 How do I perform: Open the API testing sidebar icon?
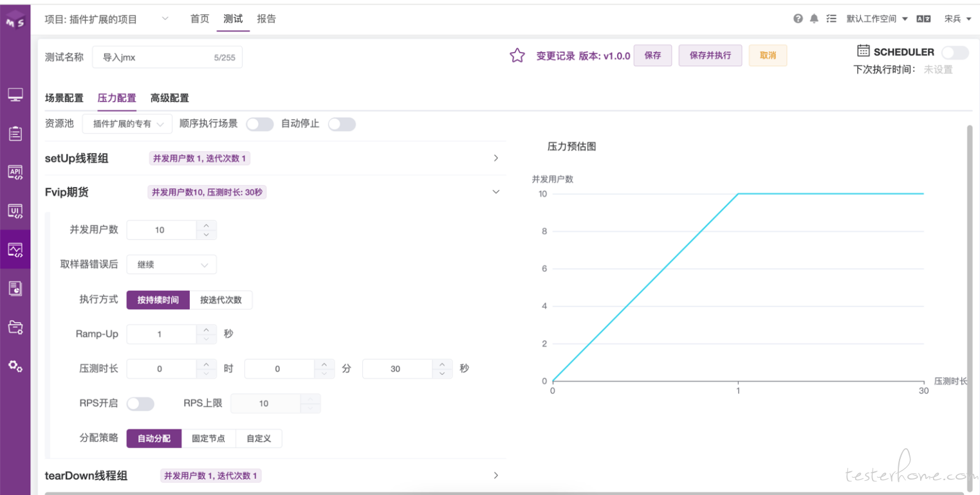pyautogui.click(x=15, y=172)
